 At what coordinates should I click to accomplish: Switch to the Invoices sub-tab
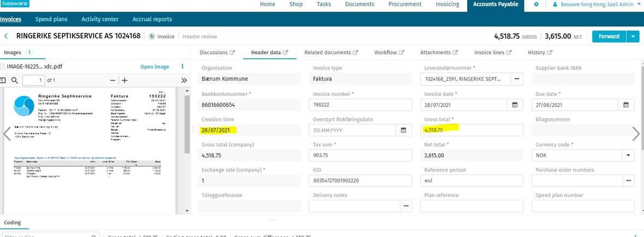point(11,19)
